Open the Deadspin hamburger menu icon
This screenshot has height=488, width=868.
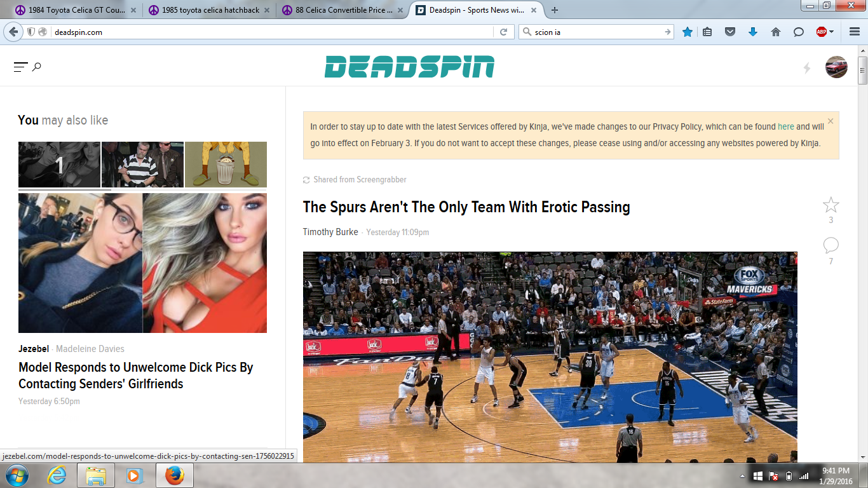(20, 66)
